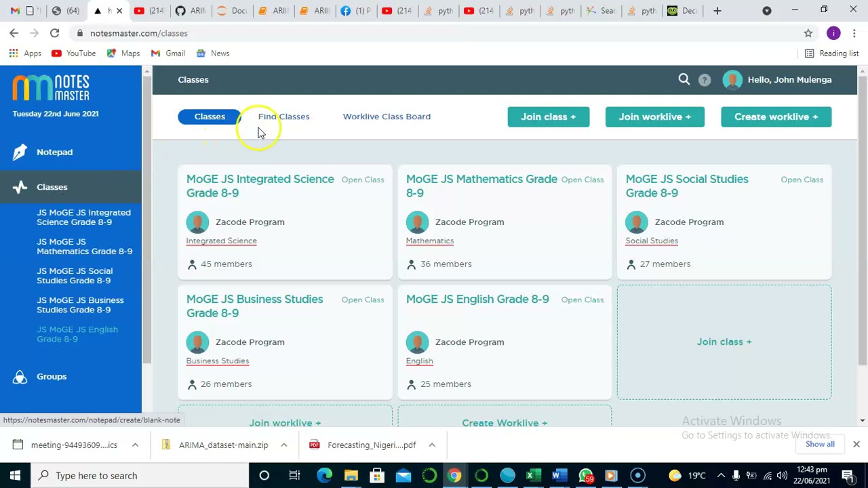Open Chrome three-dot menu
Viewport: 868px width, 488px height.
click(854, 33)
